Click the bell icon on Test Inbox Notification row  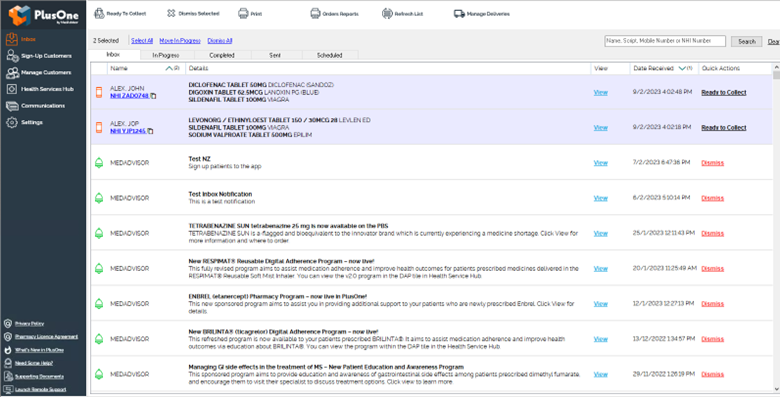[x=99, y=198]
